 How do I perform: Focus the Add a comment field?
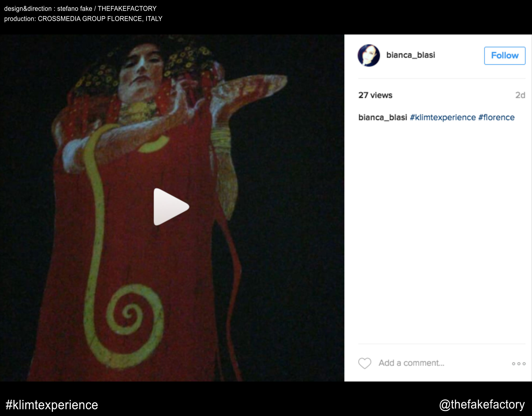click(x=411, y=363)
